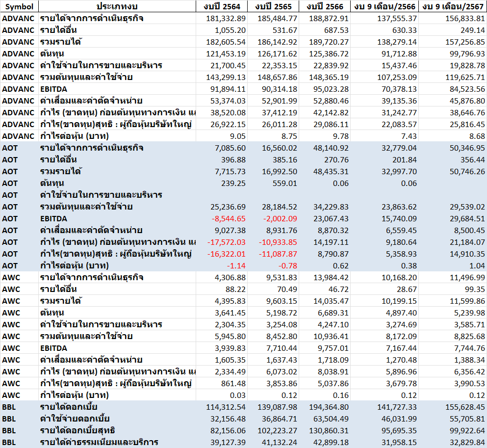This screenshot has width=487, height=448.
Task: Select ADVANC net profit 26,011.28
Action: [x=279, y=125]
